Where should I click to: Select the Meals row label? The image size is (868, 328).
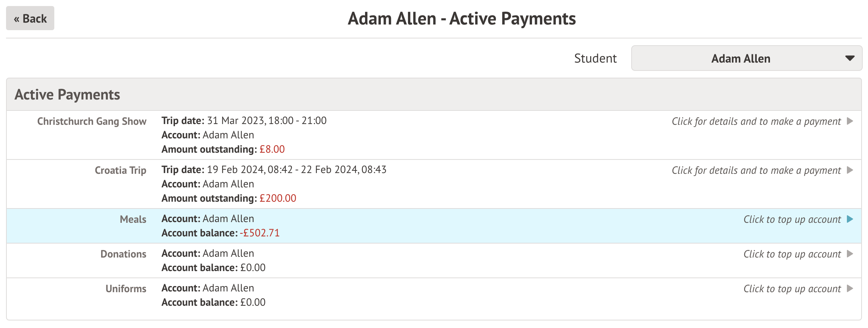tap(133, 219)
